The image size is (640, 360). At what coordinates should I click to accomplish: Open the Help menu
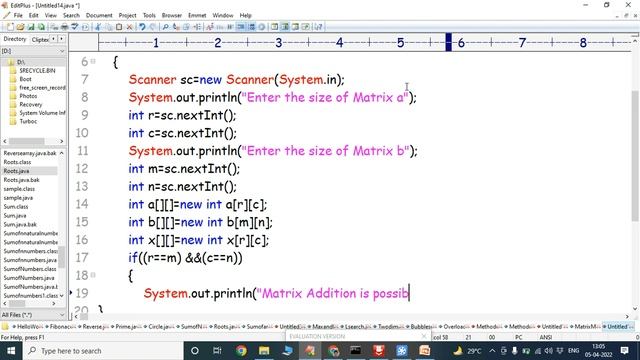coord(245,15)
